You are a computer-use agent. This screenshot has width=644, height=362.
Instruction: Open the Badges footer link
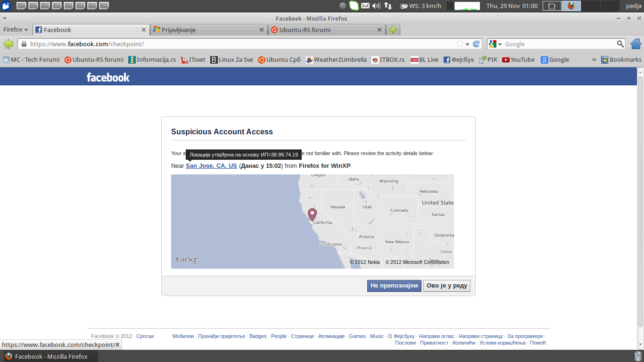tap(258, 336)
